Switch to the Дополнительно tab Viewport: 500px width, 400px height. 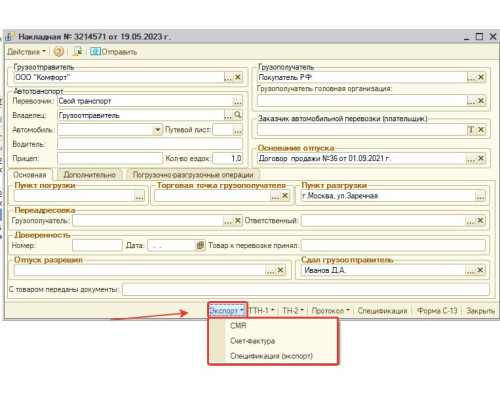click(89, 175)
